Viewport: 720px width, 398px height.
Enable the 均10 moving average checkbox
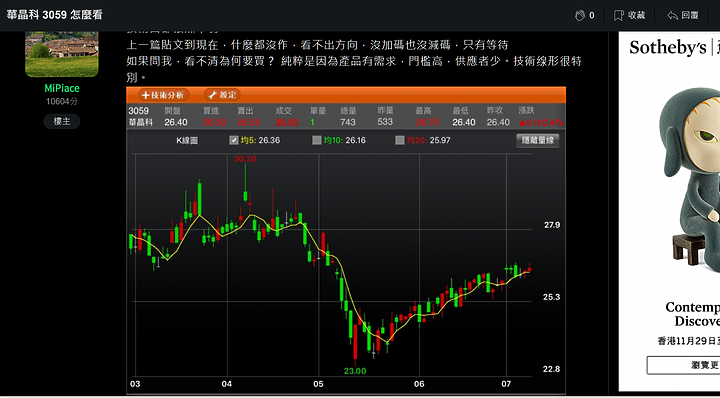316,140
